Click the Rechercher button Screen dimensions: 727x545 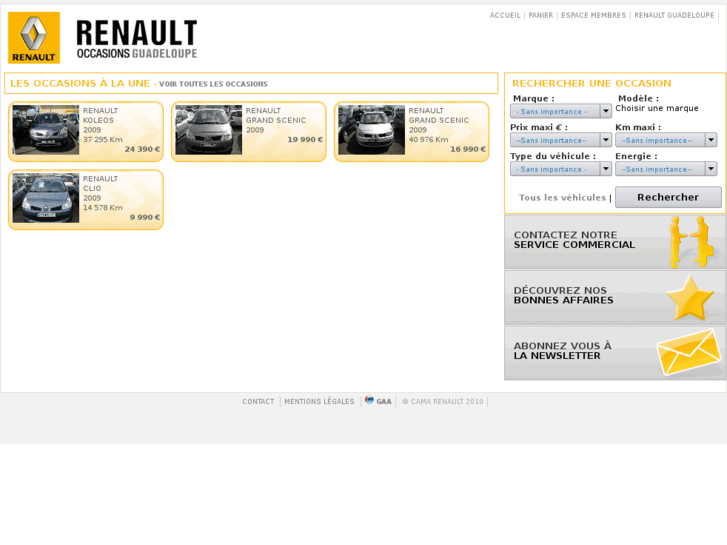668,197
